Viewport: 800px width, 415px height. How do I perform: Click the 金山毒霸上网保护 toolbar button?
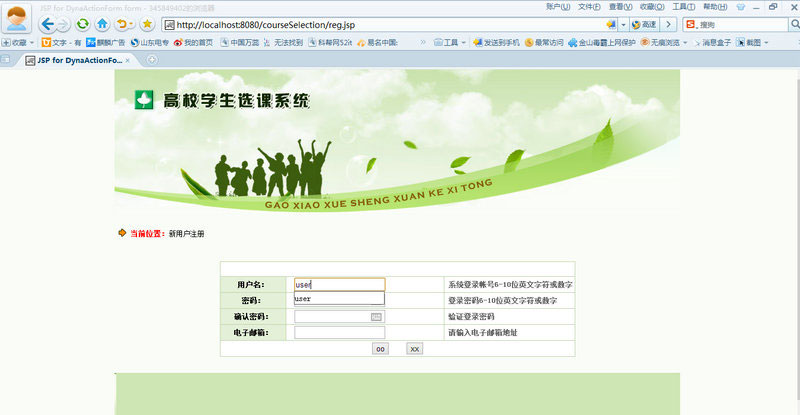[x=602, y=43]
